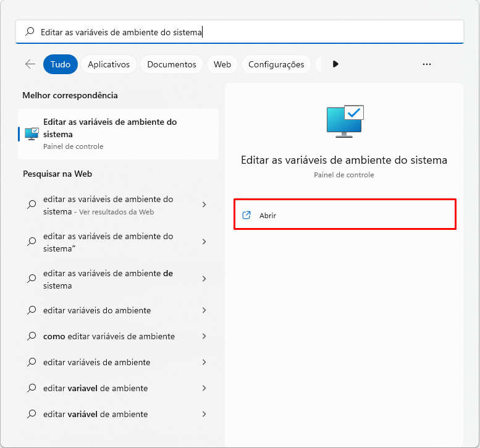
Task: Expand chevron for 'editar variavel de ambiente'
Action: (204, 388)
